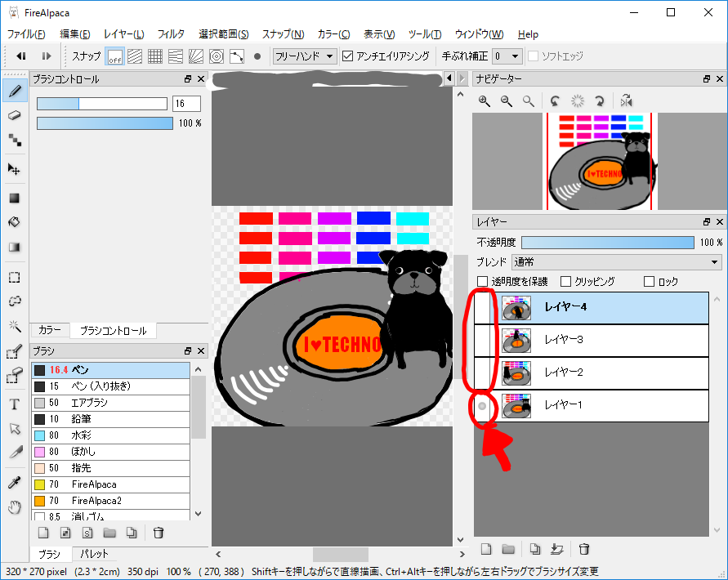The height and width of the screenshot is (580, 728).
Task: Select the Select Eraser tool
Action: pos(15,375)
